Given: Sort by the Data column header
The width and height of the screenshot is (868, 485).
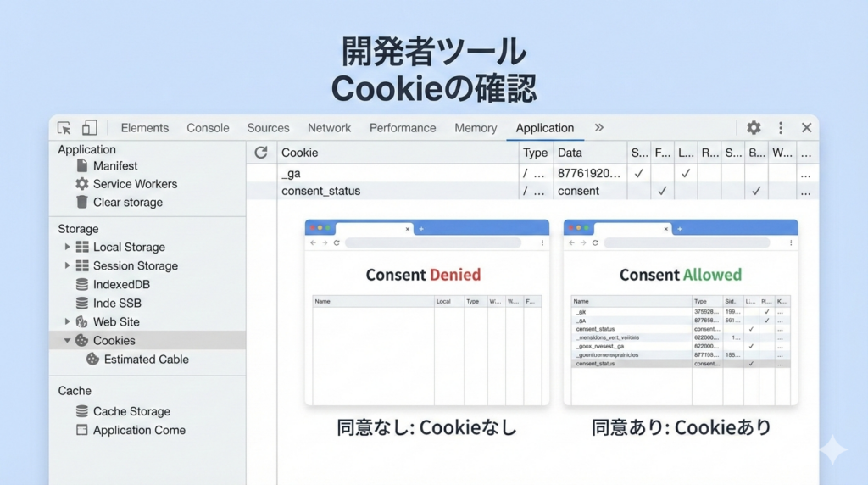Looking at the screenshot, I should click(x=570, y=153).
